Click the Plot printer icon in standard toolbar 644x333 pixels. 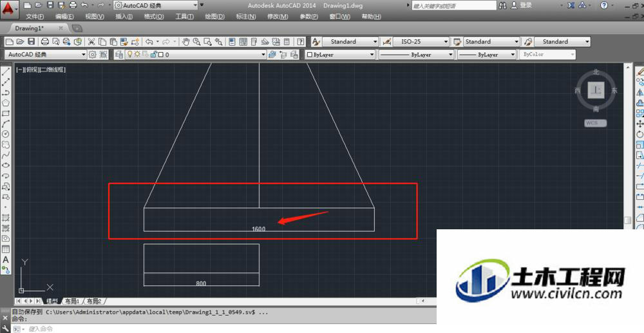coord(45,41)
